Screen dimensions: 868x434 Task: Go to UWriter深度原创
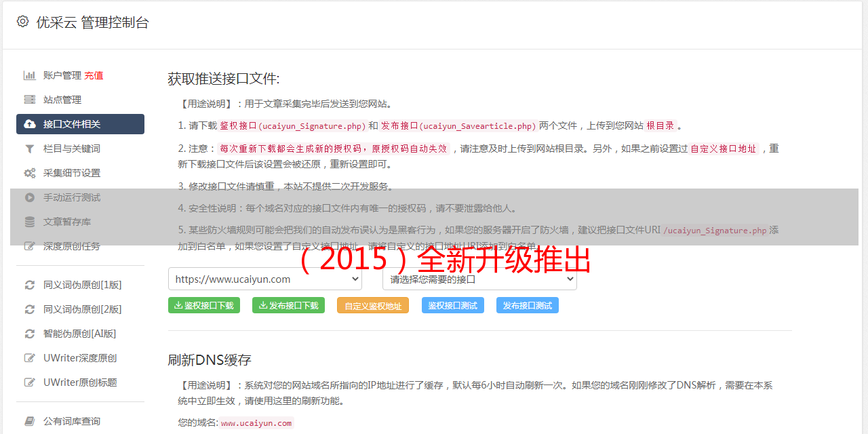click(x=80, y=358)
